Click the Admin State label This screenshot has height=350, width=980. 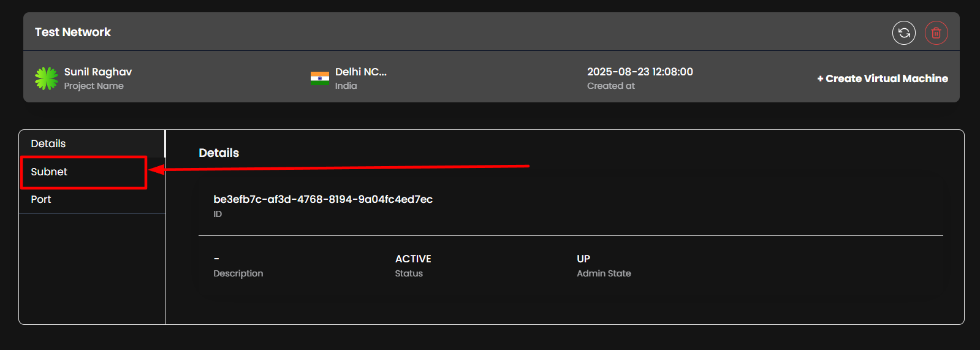point(604,273)
